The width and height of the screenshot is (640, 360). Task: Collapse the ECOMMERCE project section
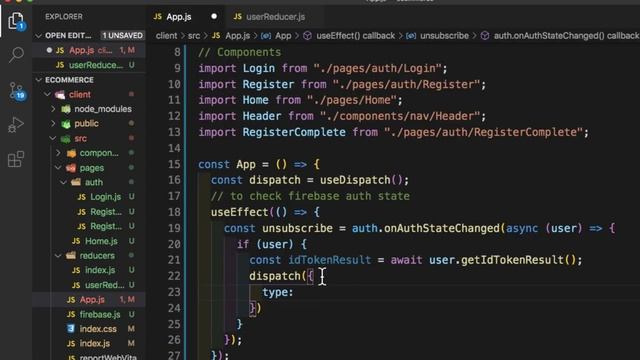(x=39, y=80)
